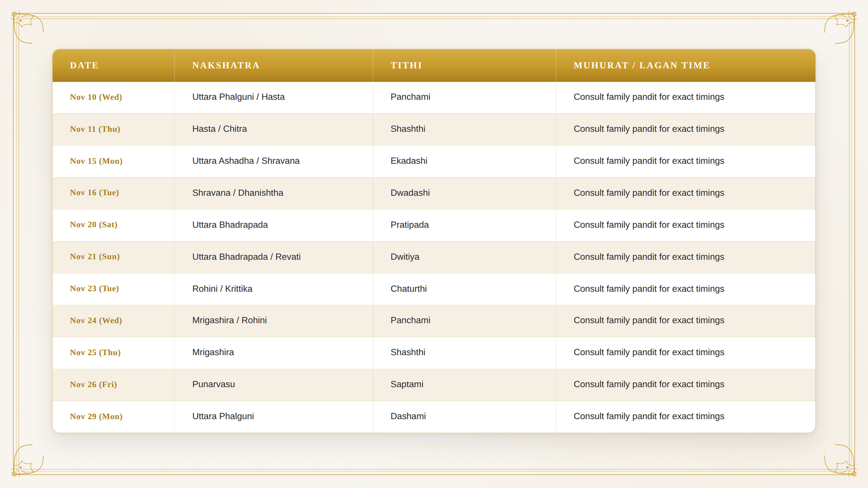
Task: Click the Nov 29 (Mon) date cell
Action: (96, 416)
